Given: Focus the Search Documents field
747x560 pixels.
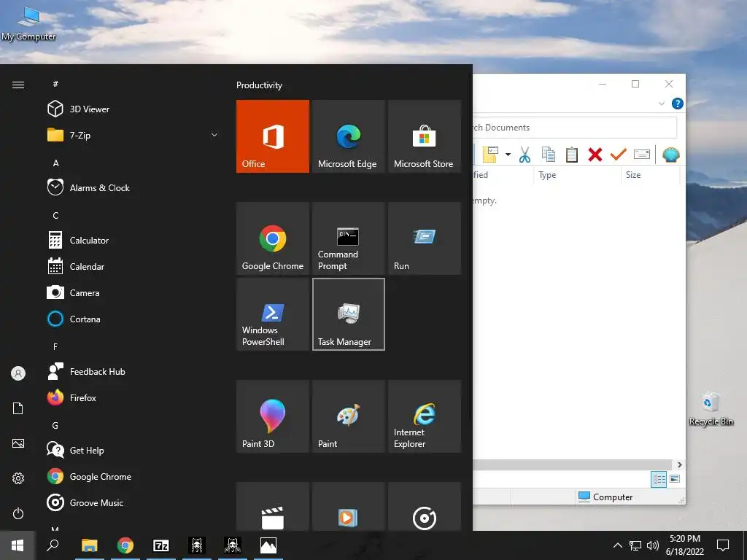Looking at the screenshot, I should pyautogui.click(x=575, y=128).
